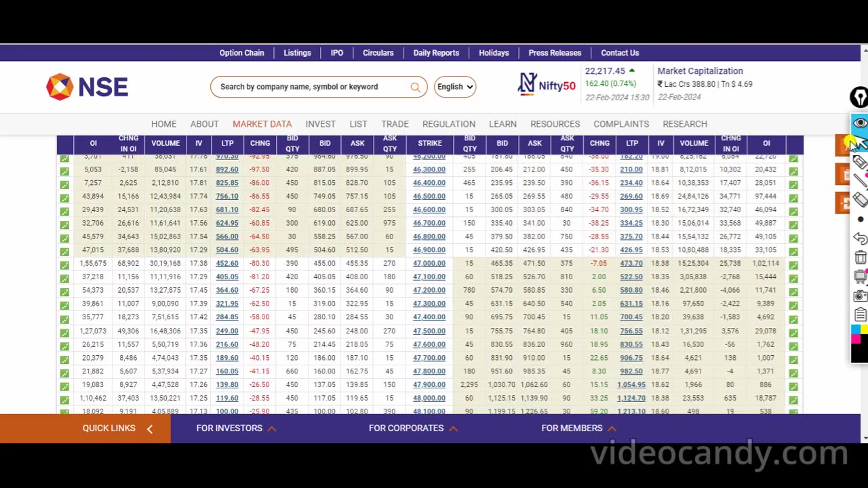The height and width of the screenshot is (488, 868).
Task: Select the pencil drawing tool
Action: pos(860,161)
